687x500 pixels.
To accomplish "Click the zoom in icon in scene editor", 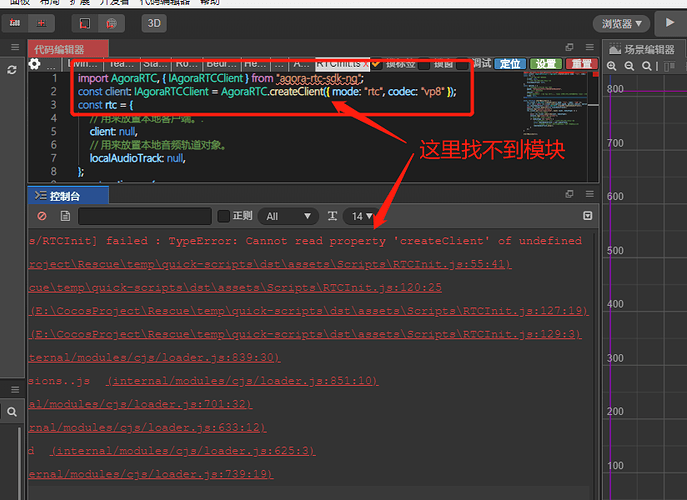I will (x=612, y=66).
